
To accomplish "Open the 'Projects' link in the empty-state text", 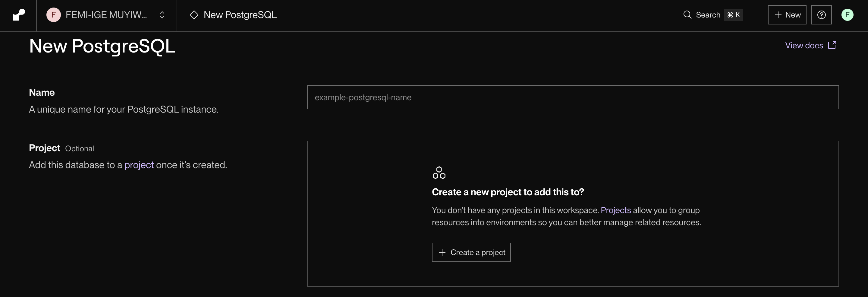I will (616, 210).
